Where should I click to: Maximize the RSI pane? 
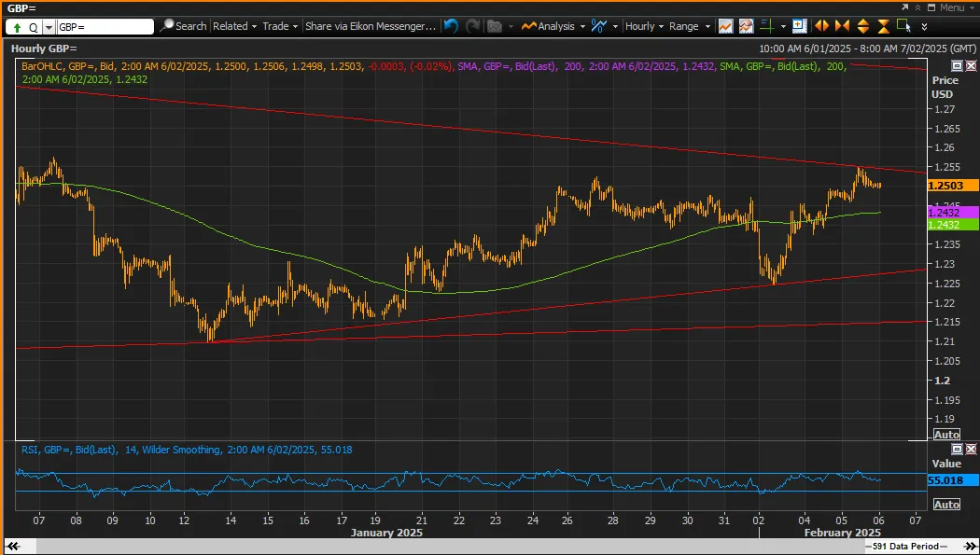click(x=957, y=449)
